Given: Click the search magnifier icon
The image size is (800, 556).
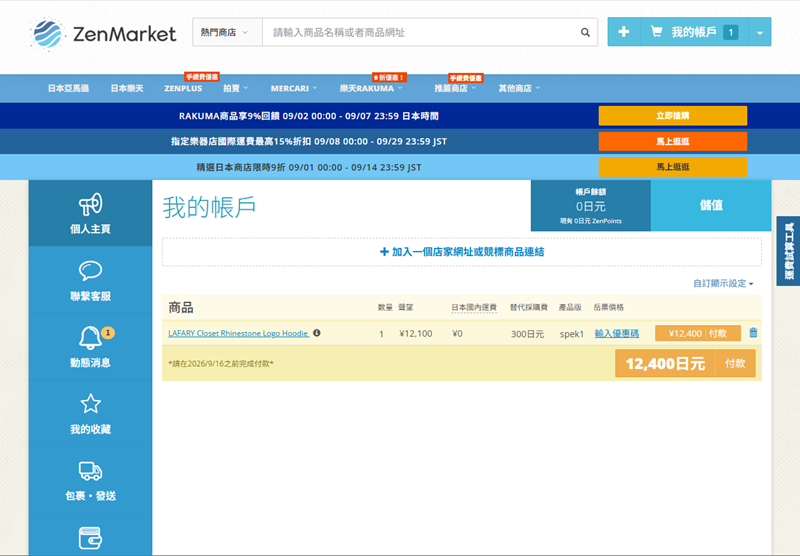Looking at the screenshot, I should coord(585,33).
